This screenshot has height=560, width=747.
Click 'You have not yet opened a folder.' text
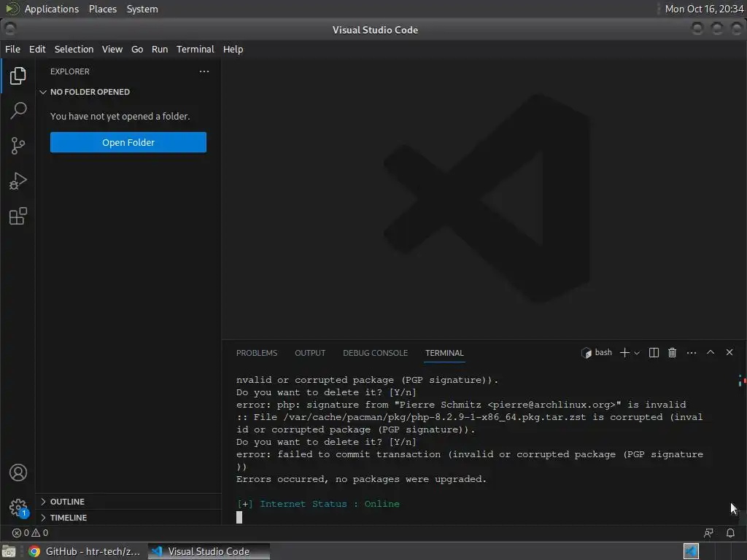pos(120,116)
